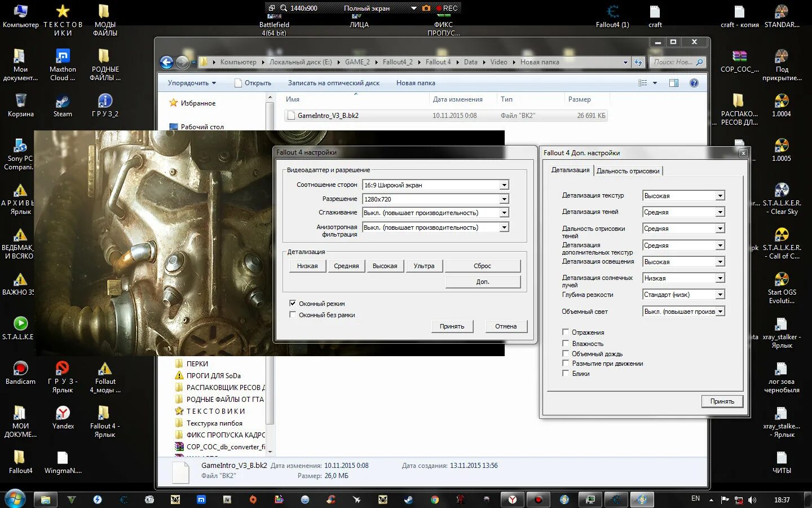Select the ПЕРКИ folder in the navigation pane

point(197,364)
